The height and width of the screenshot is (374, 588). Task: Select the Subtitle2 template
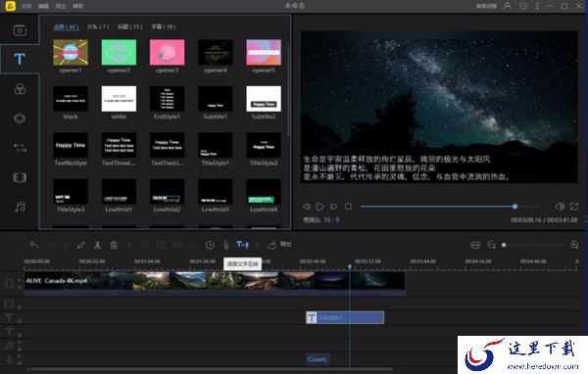point(264,99)
